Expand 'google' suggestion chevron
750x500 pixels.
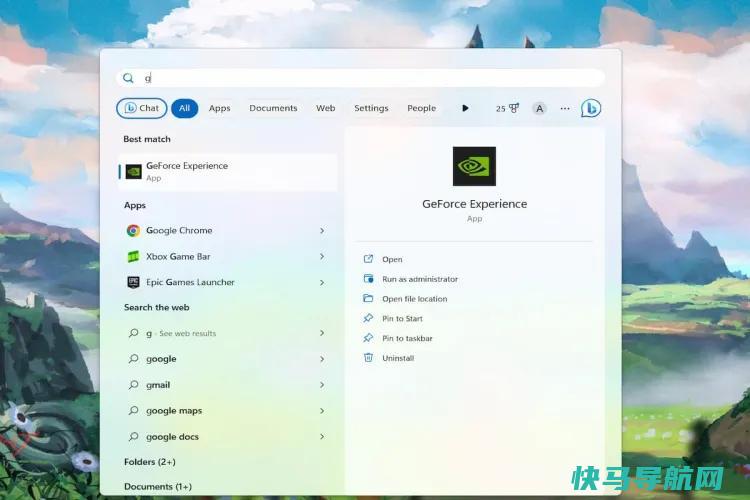[322, 359]
